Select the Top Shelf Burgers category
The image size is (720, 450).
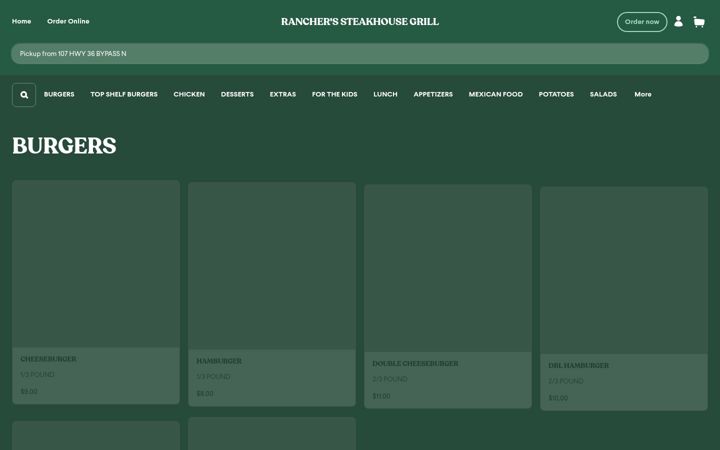tap(124, 95)
